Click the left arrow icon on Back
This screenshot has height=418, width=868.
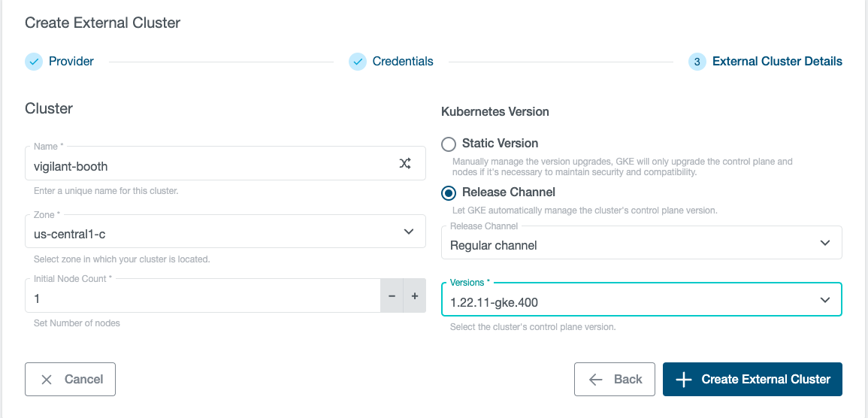pos(596,380)
